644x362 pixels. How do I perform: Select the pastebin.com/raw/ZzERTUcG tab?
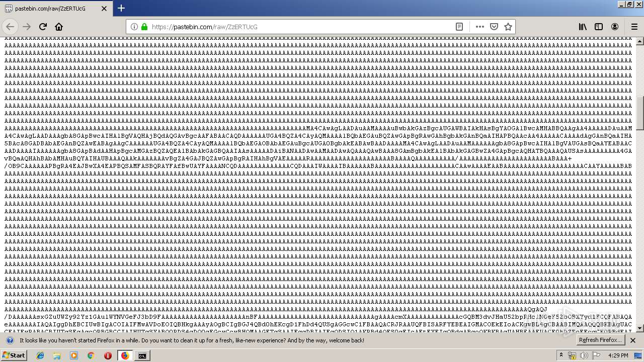click(x=56, y=9)
